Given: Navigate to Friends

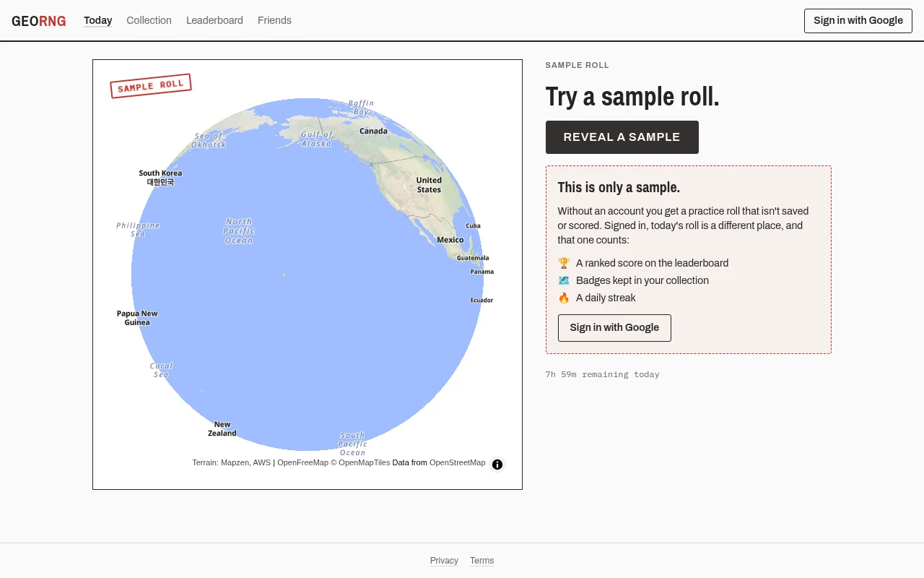Looking at the screenshot, I should (274, 20).
